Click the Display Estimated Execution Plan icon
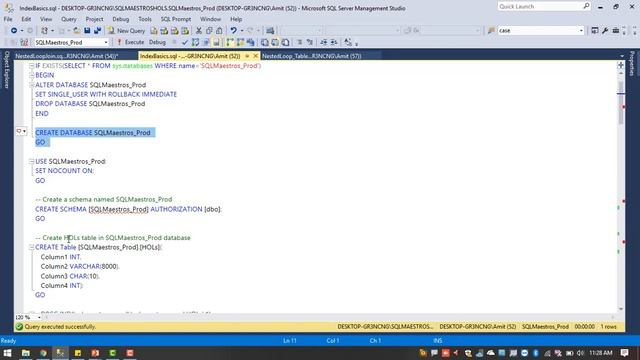The image size is (640, 360). pos(196,42)
